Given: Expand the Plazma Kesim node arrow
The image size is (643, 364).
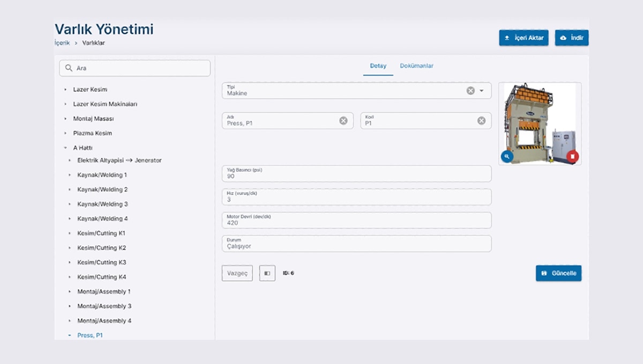Looking at the screenshot, I should click(x=65, y=133).
